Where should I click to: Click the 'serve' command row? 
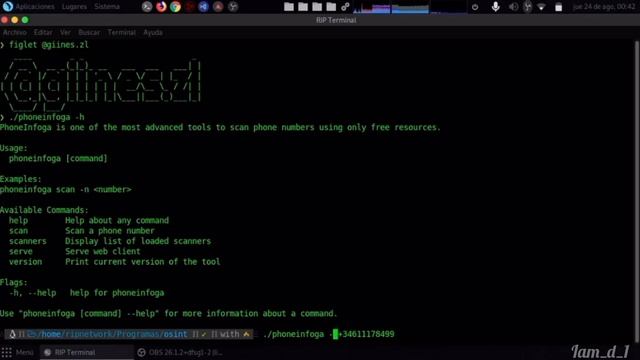75,251
